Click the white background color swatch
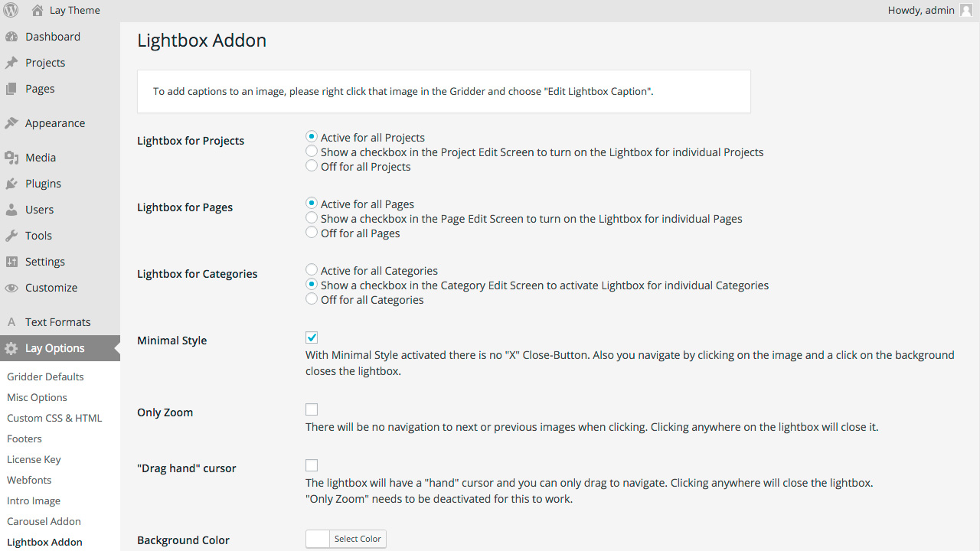The width and height of the screenshot is (980, 551). (x=318, y=539)
